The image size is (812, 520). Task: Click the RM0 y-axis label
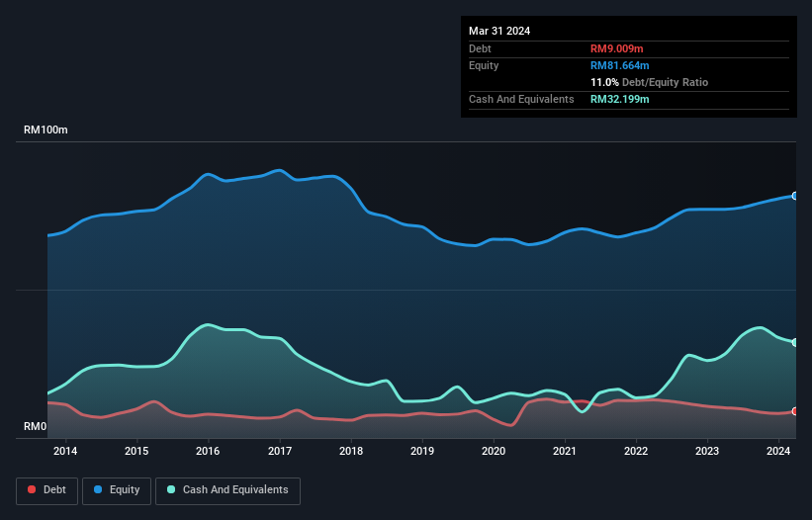point(36,427)
